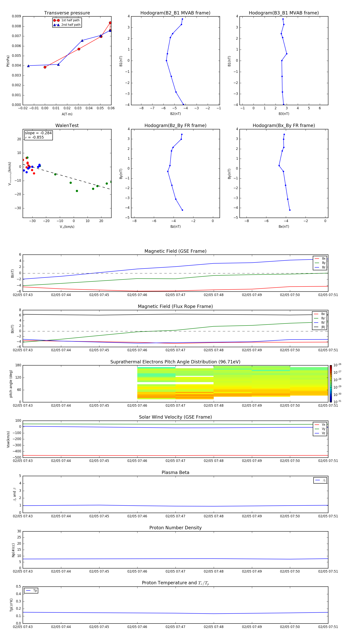
Task: Click the "Transverse pressure" plot title
Action: click(x=67, y=13)
